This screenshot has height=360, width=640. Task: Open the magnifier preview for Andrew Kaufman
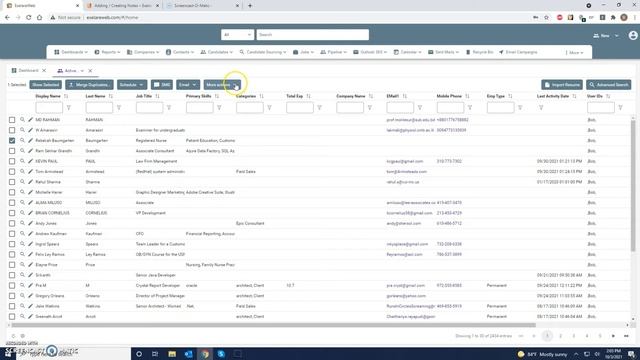tap(22, 234)
